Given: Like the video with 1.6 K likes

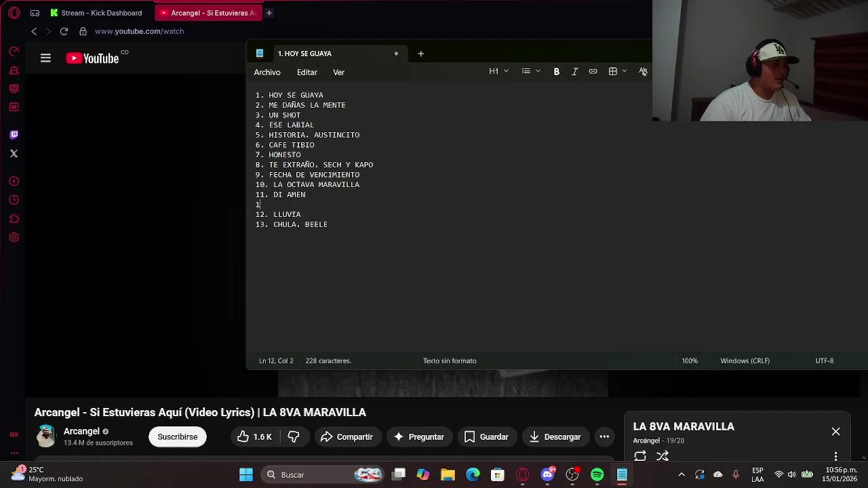Looking at the screenshot, I should (x=254, y=436).
